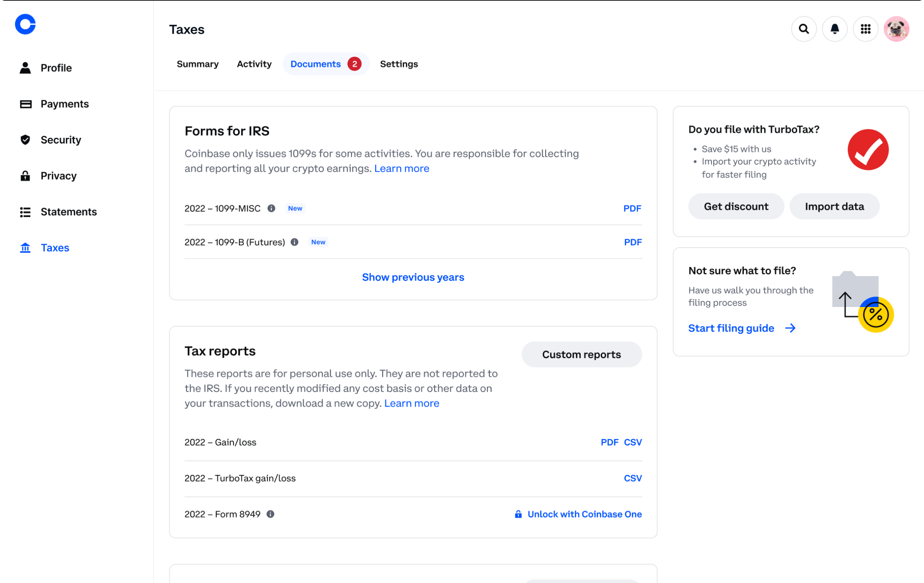Go to Profile in sidebar

tap(56, 68)
